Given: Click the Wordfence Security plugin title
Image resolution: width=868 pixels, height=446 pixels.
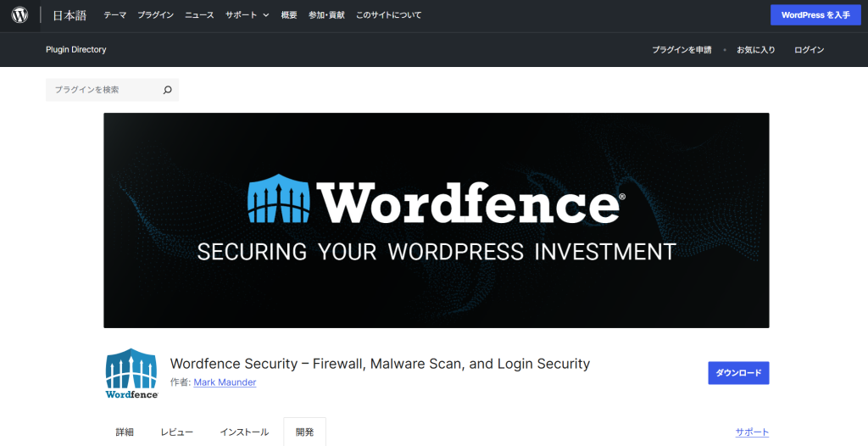Looking at the screenshot, I should [x=380, y=364].
